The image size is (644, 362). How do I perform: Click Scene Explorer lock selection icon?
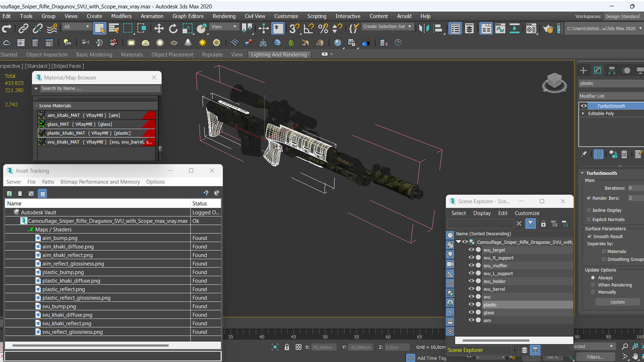543,224
